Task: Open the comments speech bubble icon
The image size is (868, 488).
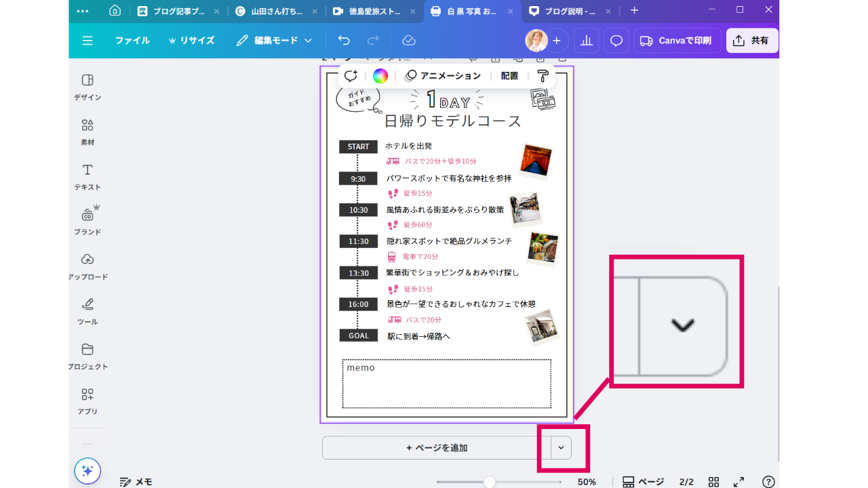Action: point(616,41)
